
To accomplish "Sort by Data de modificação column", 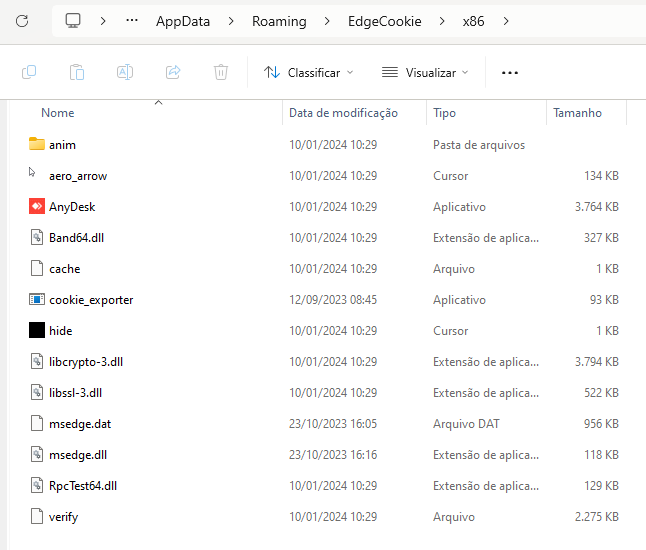I will click(343, 113).
